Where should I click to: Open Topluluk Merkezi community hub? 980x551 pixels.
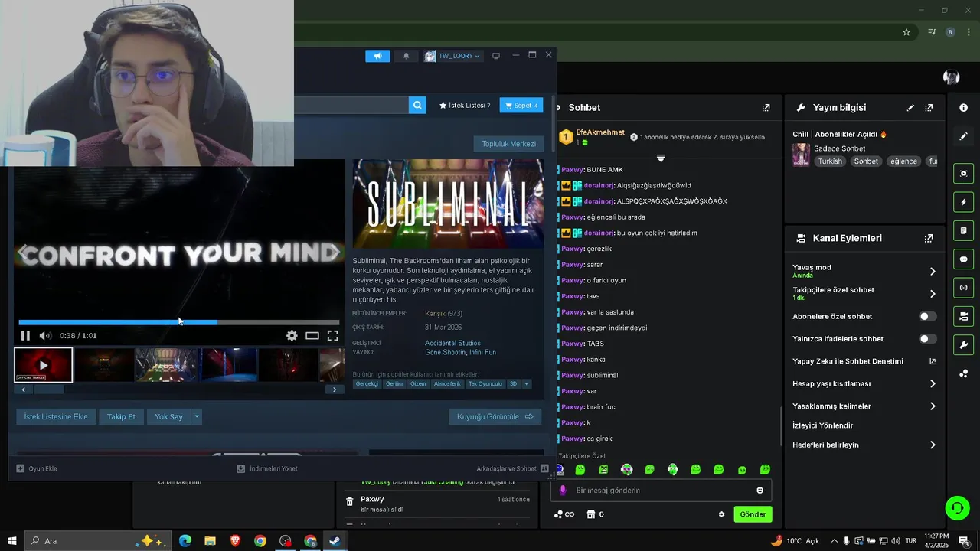[x=508, y=144]
